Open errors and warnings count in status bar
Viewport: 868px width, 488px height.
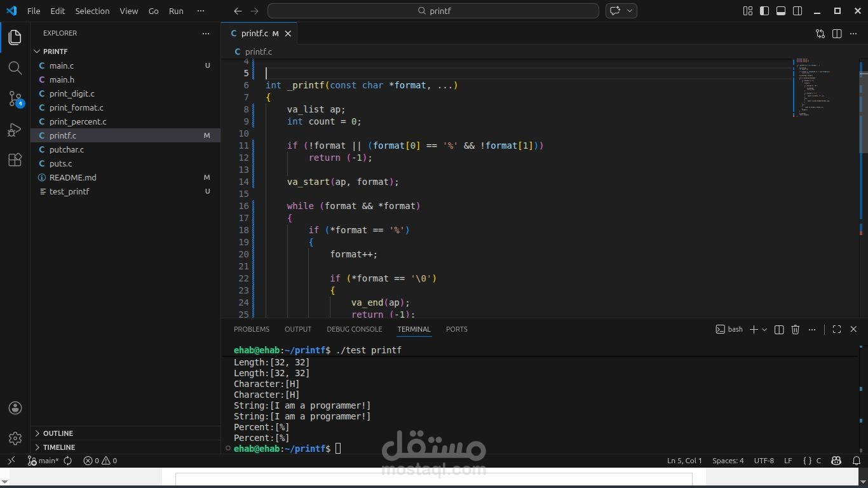100,461
